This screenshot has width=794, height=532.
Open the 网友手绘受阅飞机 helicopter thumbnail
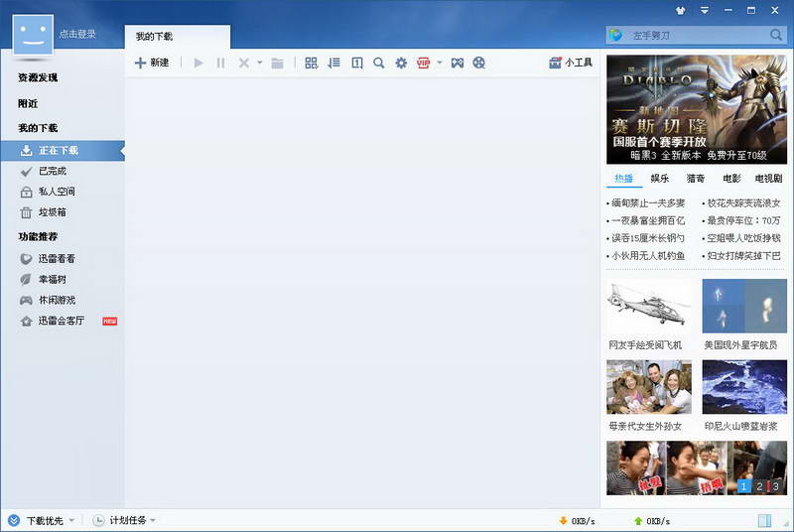tap(648, 307)
